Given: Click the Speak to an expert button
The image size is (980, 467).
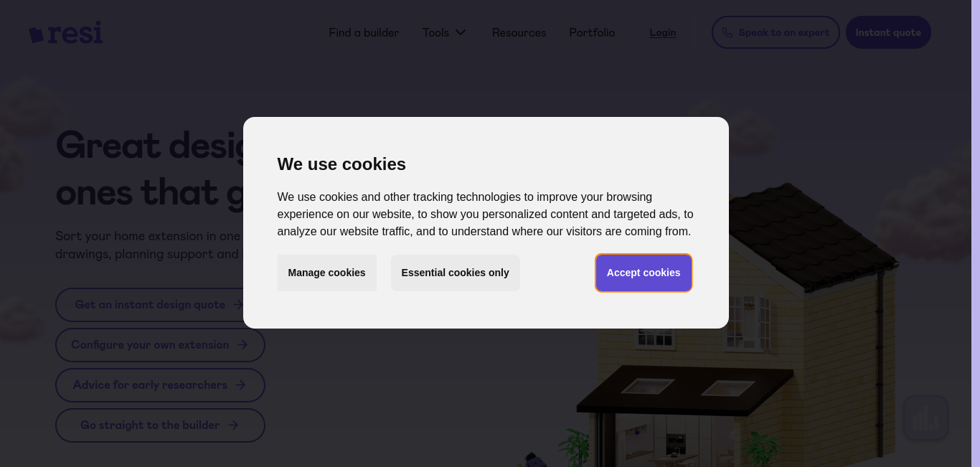Looking at the screenshot, I should [776, 32].
